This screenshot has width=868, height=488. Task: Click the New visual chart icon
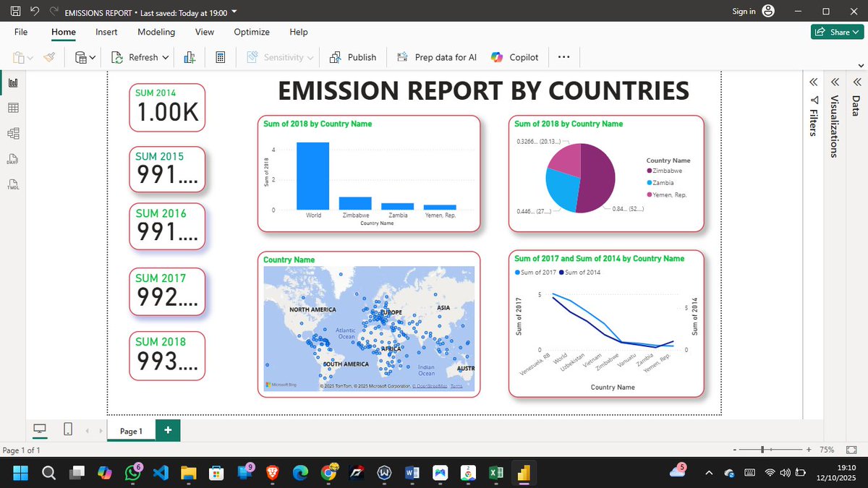[x=190, y=57]
